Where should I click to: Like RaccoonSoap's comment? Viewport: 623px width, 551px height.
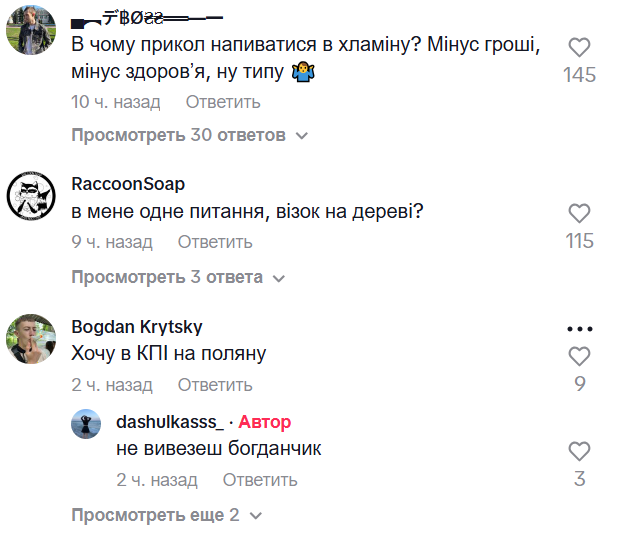coord(580,213)
